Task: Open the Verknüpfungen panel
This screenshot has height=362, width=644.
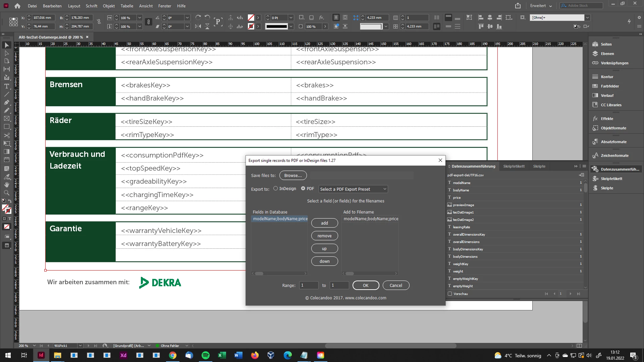Action: 614,63
